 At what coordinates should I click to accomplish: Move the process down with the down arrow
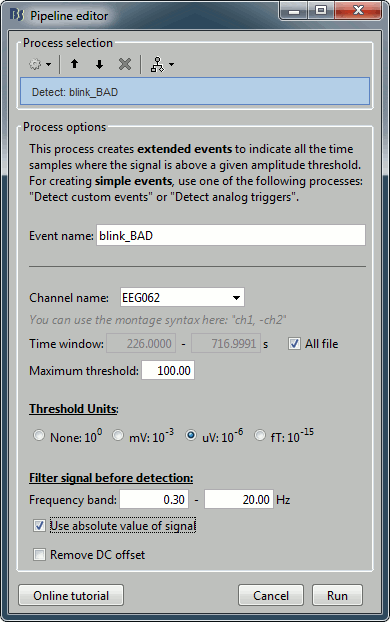click(x=99, y=64)
